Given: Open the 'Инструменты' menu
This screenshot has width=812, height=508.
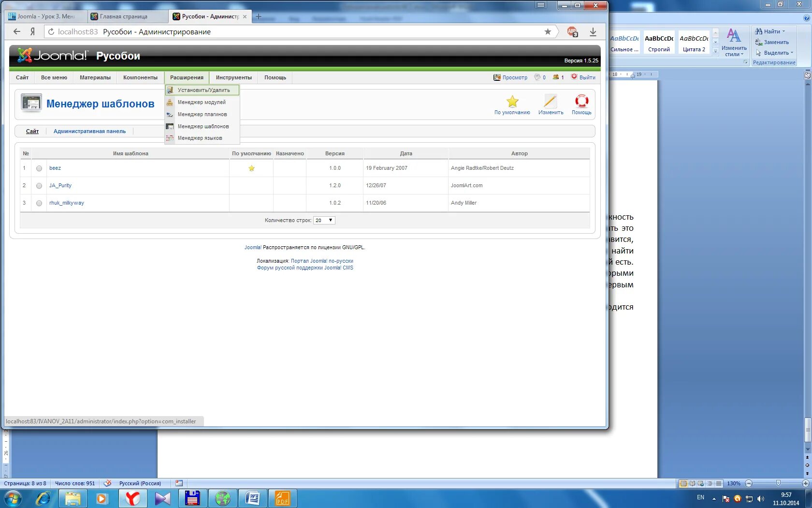Looking at the screenshot, I should [x=234, y=77].
